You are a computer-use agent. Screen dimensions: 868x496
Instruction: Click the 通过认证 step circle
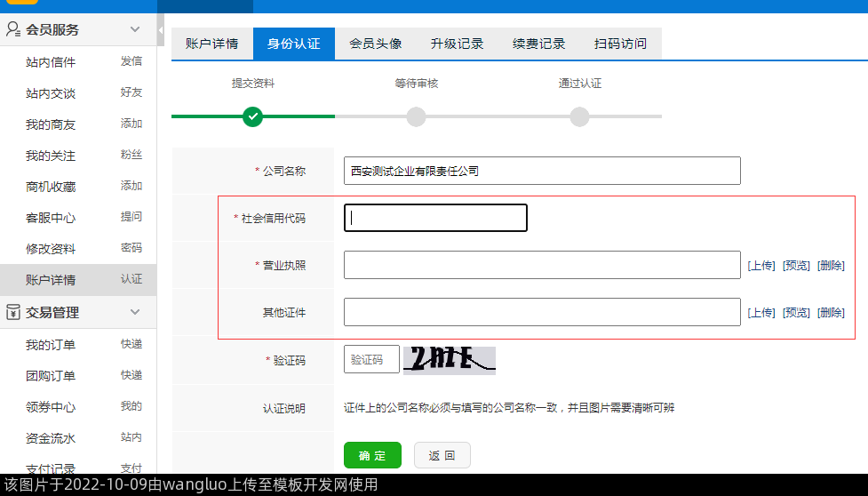pyautogui.click(x=579, y=116)
